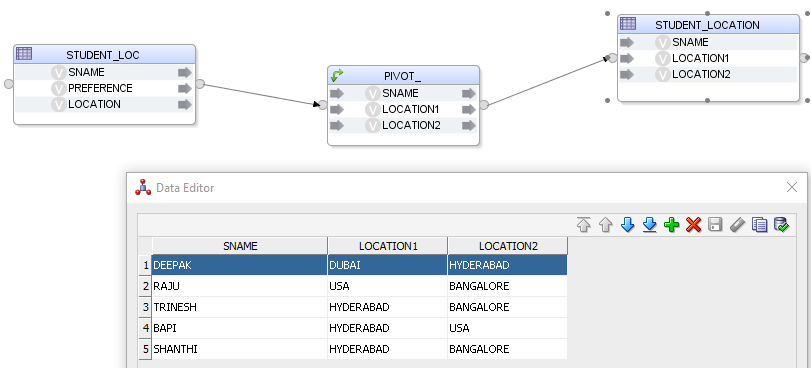Screen dimensions: 811x368
Task: Click USA in BAPI's LOCATION2 cell
Action: pos(507,328)
